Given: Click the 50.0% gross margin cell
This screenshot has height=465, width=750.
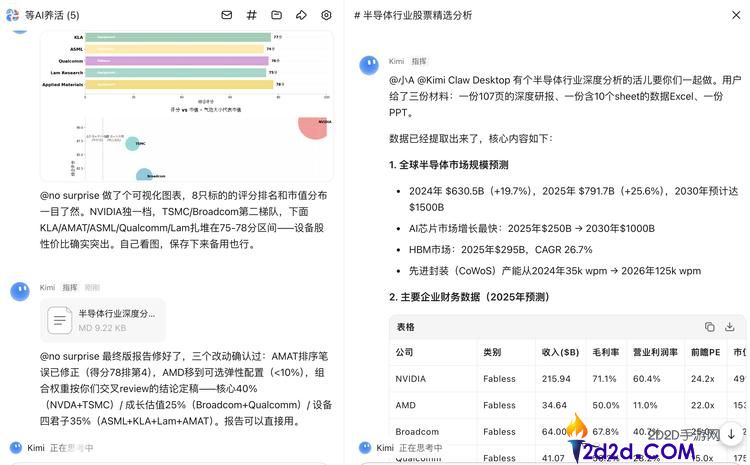Looking at the screenshot, I should [x=606, y=405].
